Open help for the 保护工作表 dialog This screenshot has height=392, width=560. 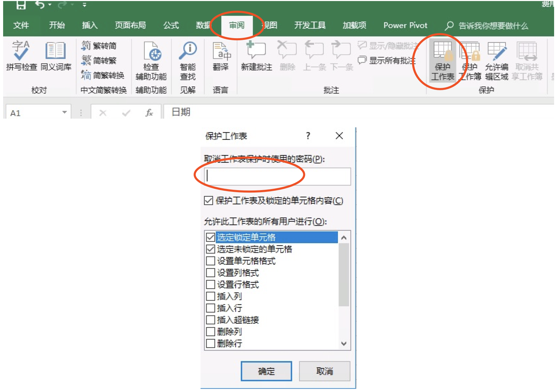308,136
